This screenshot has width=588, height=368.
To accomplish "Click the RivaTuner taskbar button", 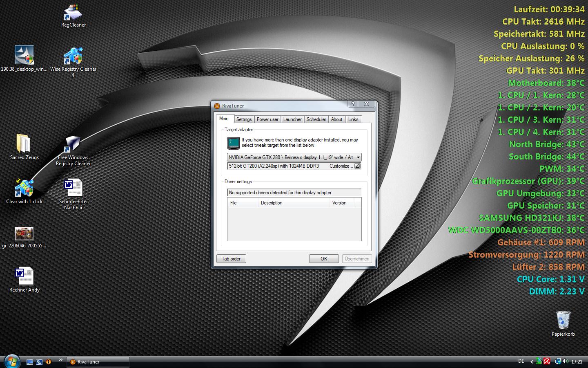I will click(98, 362).
